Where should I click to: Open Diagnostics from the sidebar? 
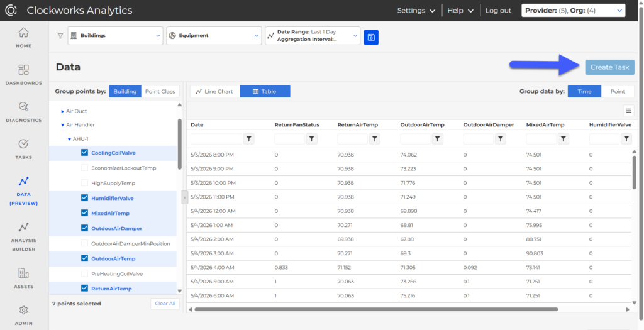click(x=24, y=112)
